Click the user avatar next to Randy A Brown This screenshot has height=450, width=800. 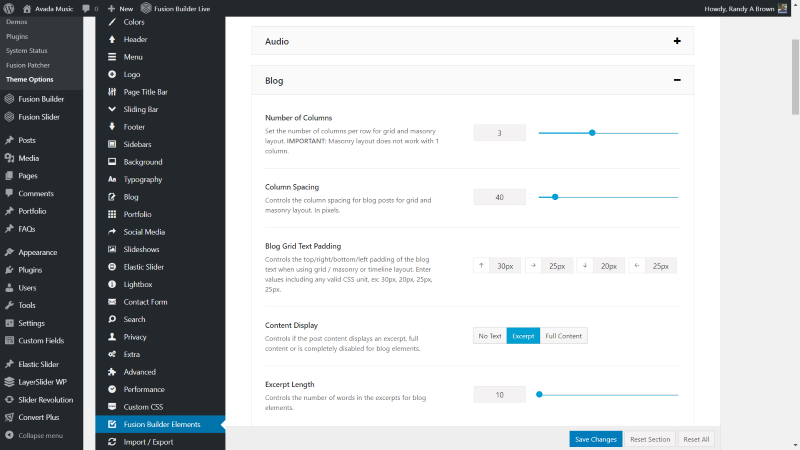782,8
